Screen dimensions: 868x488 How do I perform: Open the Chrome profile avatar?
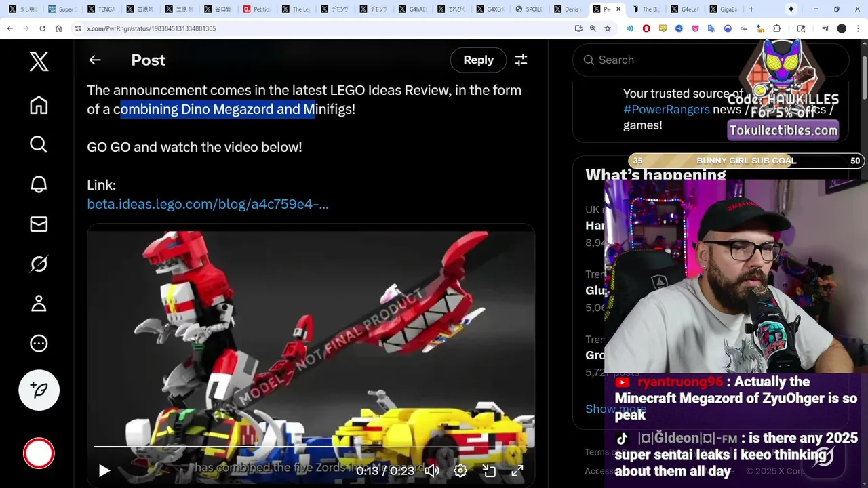842,28
